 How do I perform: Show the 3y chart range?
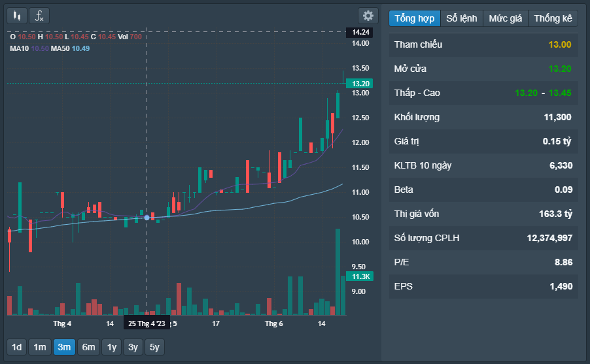(133, 347)
